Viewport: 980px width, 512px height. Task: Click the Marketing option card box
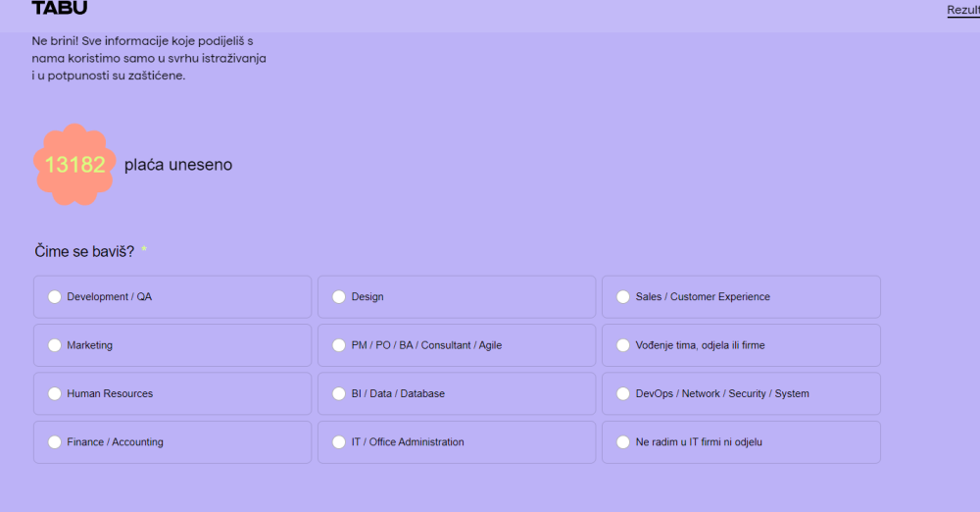tap(172, 345)
